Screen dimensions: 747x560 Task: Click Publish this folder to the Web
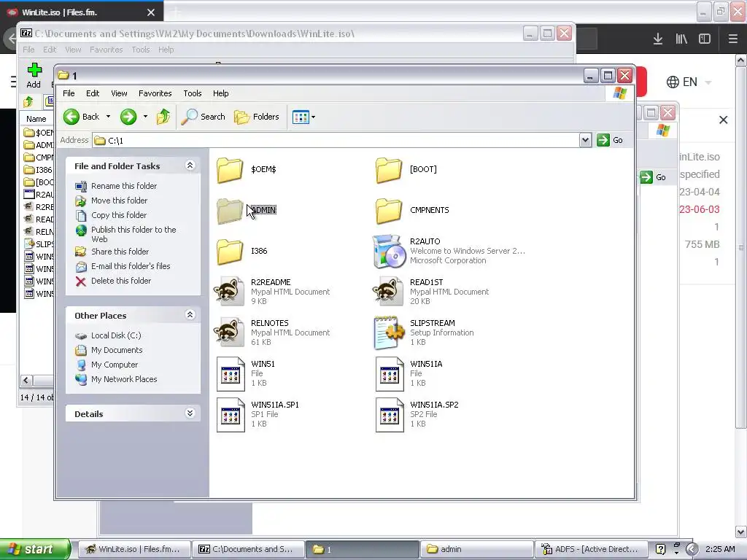(133, 234)
